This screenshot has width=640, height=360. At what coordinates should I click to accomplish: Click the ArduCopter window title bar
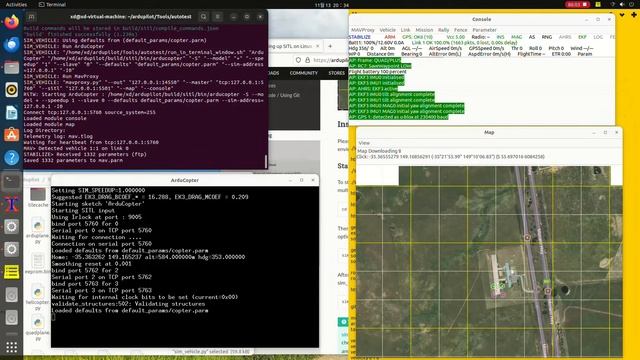(184, 180)
